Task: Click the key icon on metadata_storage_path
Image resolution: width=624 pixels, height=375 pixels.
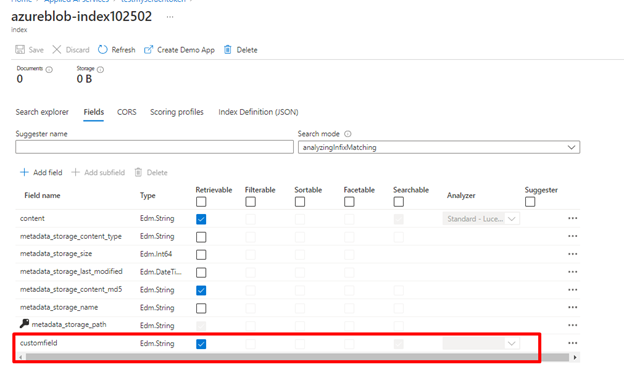Action: click(x=24, y=323)
